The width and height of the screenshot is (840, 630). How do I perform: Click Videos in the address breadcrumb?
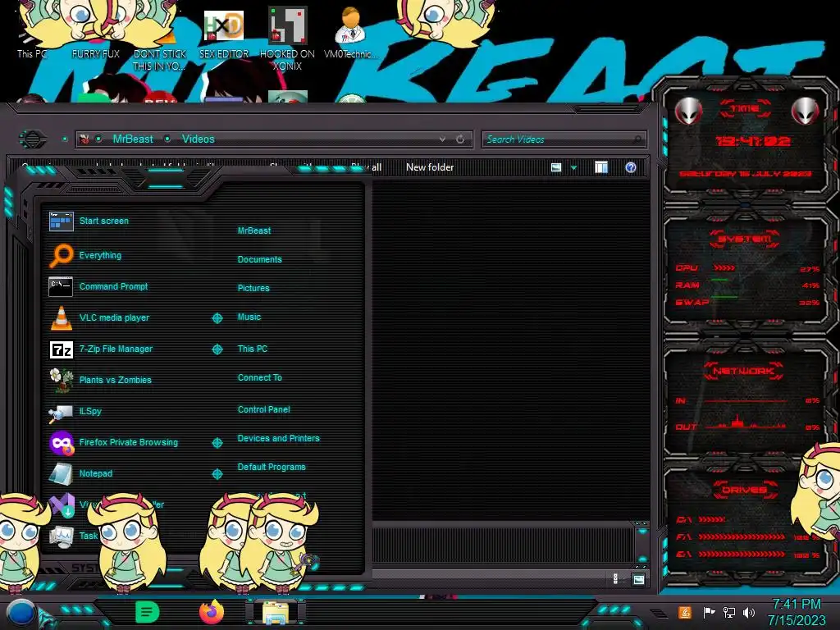click(x=199, y=139)
